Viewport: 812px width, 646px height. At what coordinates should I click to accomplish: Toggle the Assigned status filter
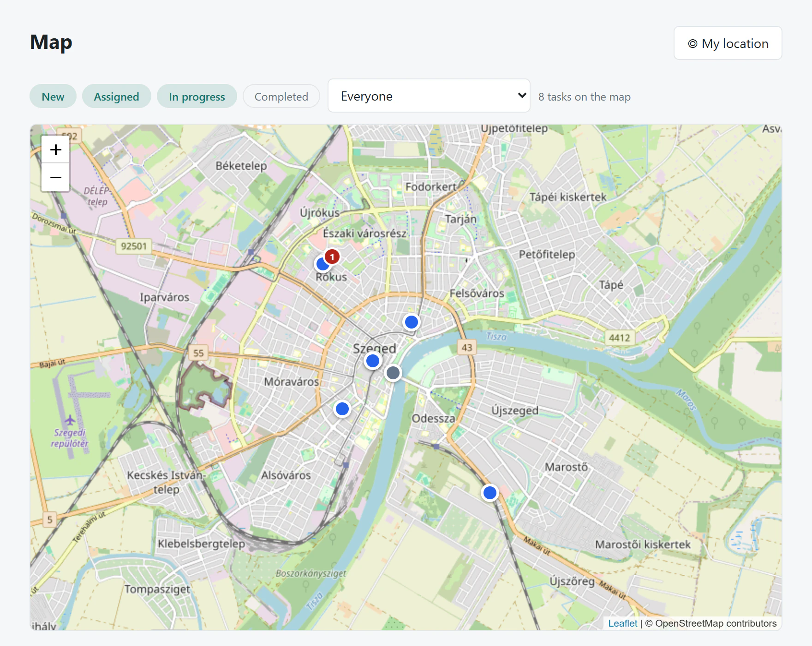[116, 96]
